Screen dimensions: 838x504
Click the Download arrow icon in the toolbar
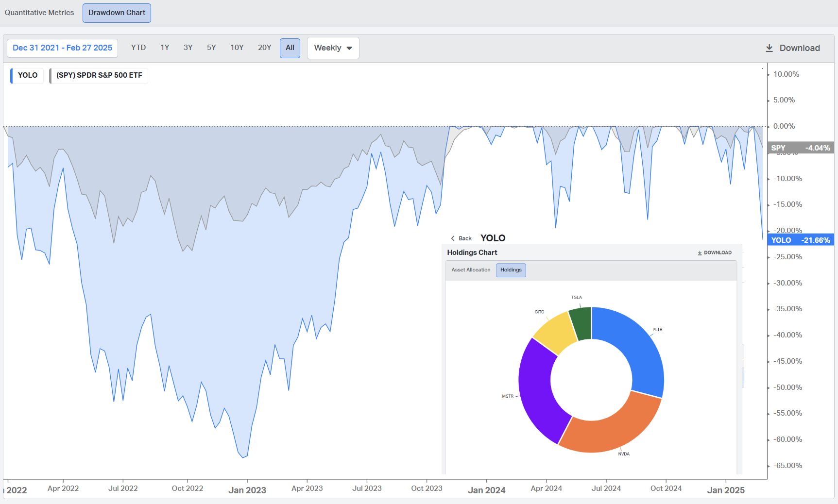[x=769, y=48]
